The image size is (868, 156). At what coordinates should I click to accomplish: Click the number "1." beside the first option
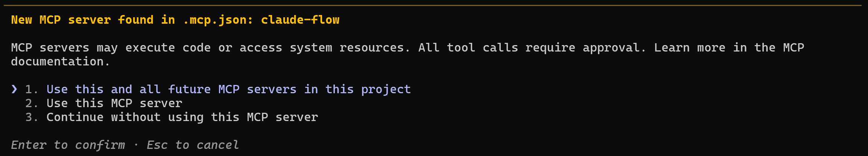(x=32, y=89)
